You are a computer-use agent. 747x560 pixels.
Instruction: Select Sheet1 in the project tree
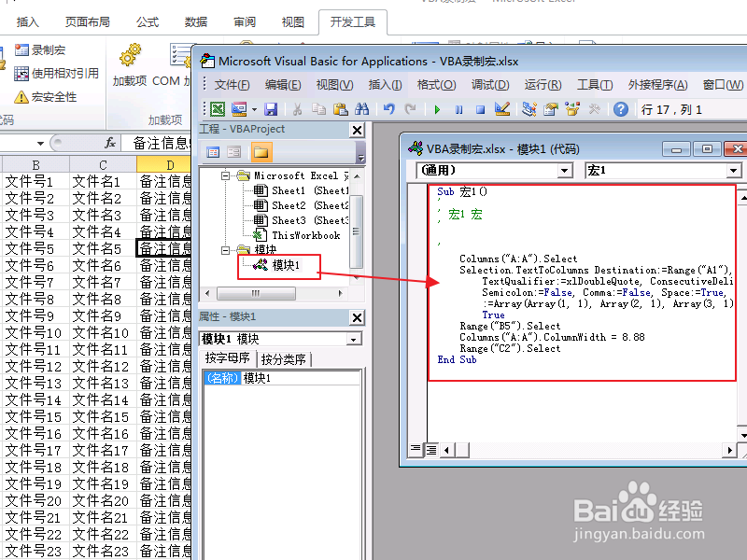click(301, 191)
